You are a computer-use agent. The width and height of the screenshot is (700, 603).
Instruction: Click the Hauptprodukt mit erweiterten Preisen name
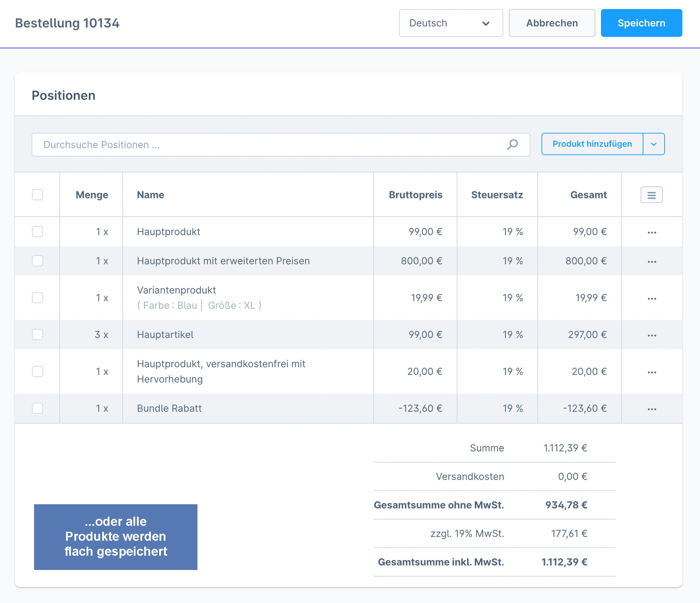pos(223,261)
